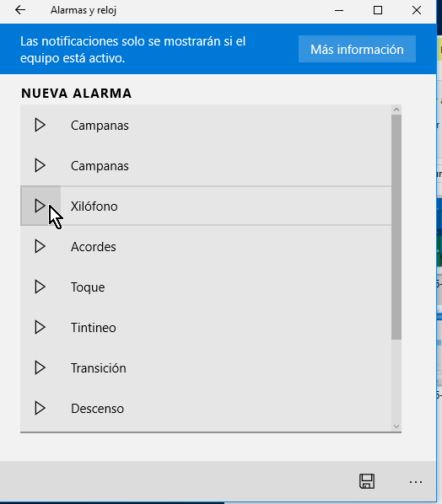The image size is (442, 504).
Task: Play the Toque sound preview
Action: pos(40,287)
